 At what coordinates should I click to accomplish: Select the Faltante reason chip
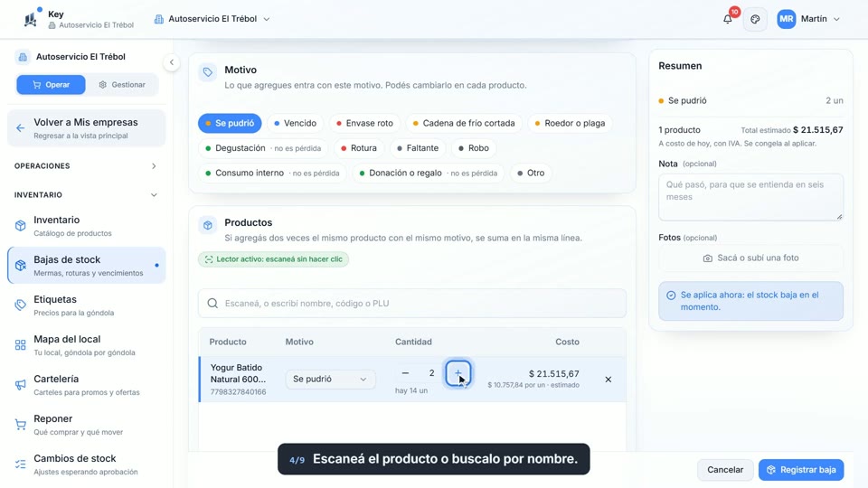pos(418,147)
